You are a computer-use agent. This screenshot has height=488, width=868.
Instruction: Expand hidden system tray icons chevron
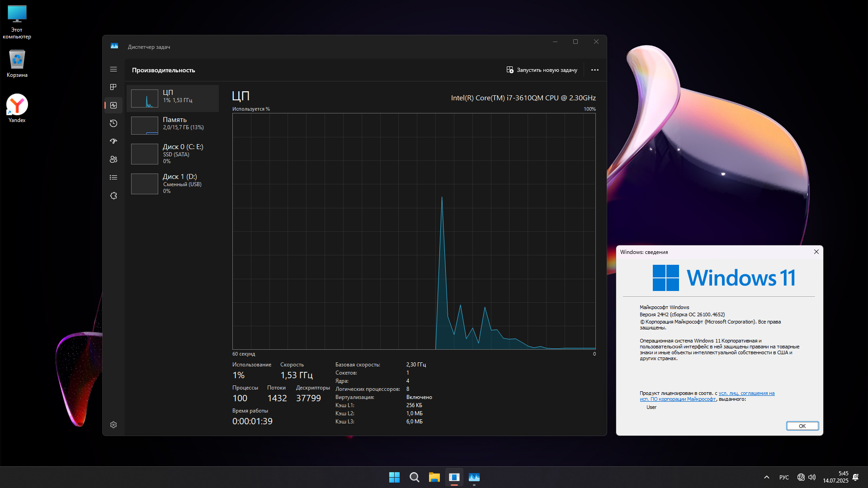pos(766,477)
